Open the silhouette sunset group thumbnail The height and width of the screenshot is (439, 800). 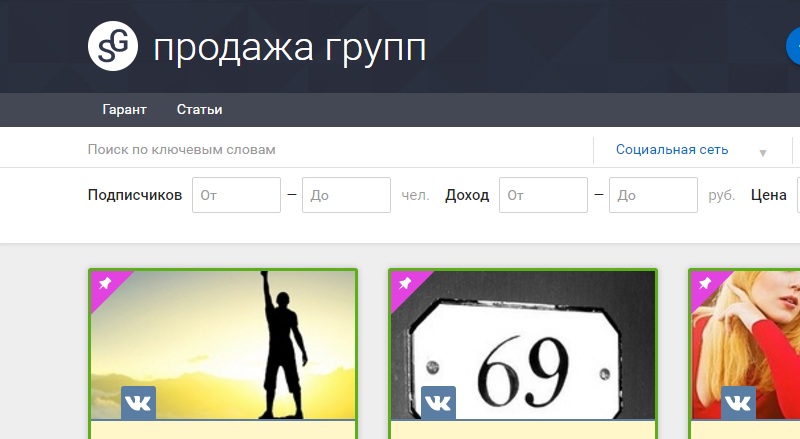tap(223, 345)
